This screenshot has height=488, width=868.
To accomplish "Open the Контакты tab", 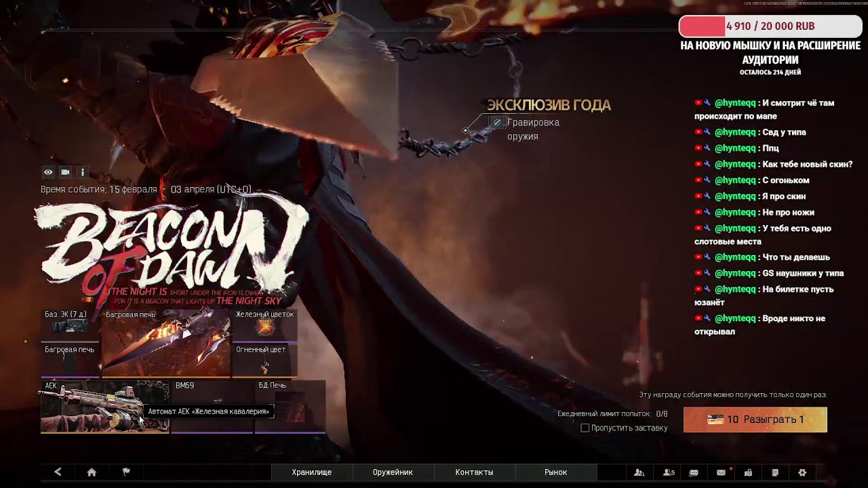I will [x=474, y=472].
